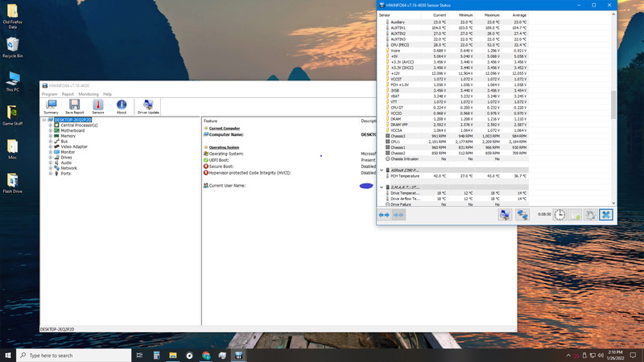
Task: Click the taskbar clock showing 2:10 PM
Action: click(x=615, y=356)
